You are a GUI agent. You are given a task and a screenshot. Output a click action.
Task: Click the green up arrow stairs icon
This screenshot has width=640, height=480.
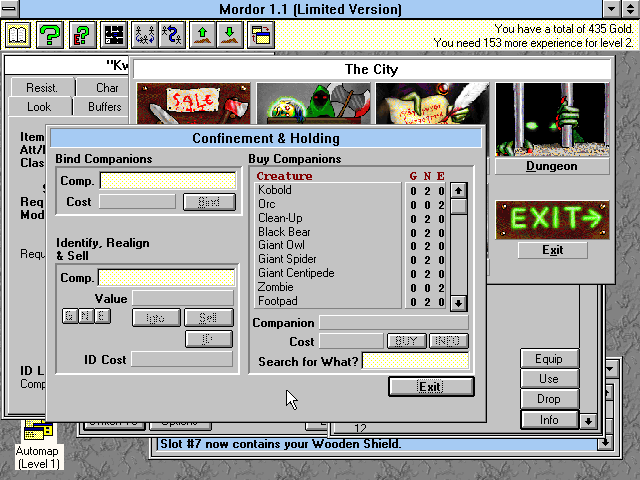tap(202, 35)
